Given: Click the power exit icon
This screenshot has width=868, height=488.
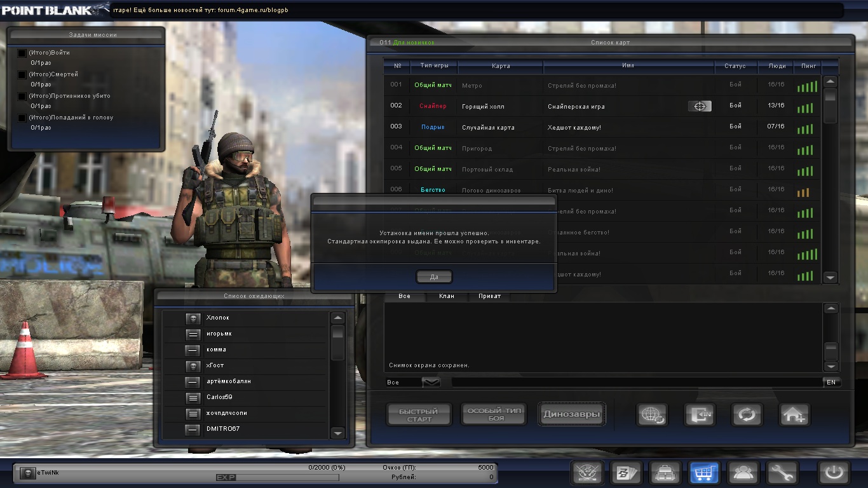Looking at the screenshot, I should click(834, 473).
